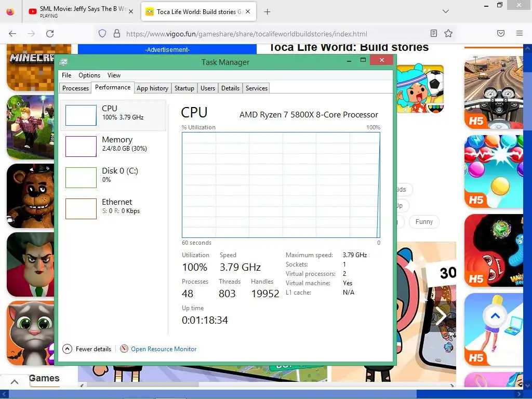The height and width of the screenshot is (399, 532).
Task: Switch to the Users tab
Action: (x=208, y=88)
